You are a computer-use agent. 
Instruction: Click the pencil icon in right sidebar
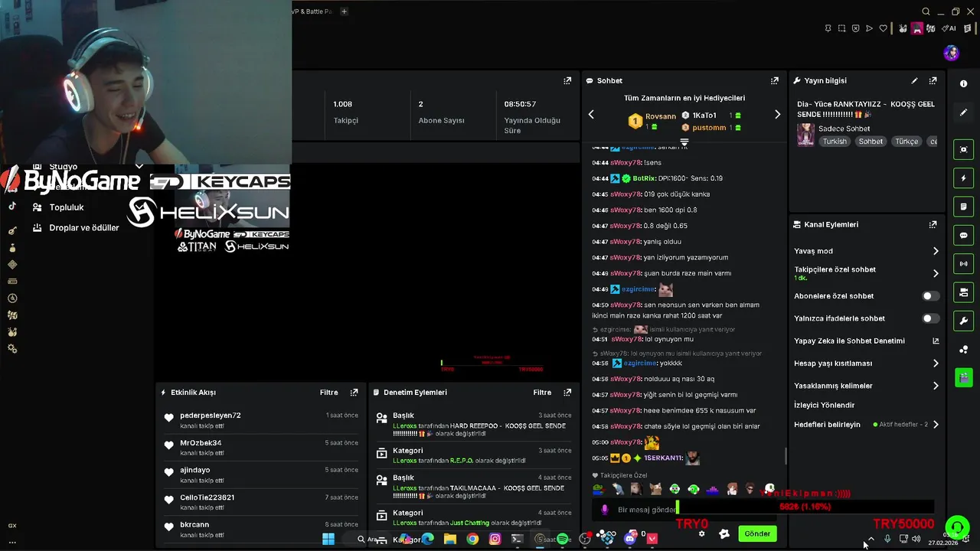pos(964,112)
